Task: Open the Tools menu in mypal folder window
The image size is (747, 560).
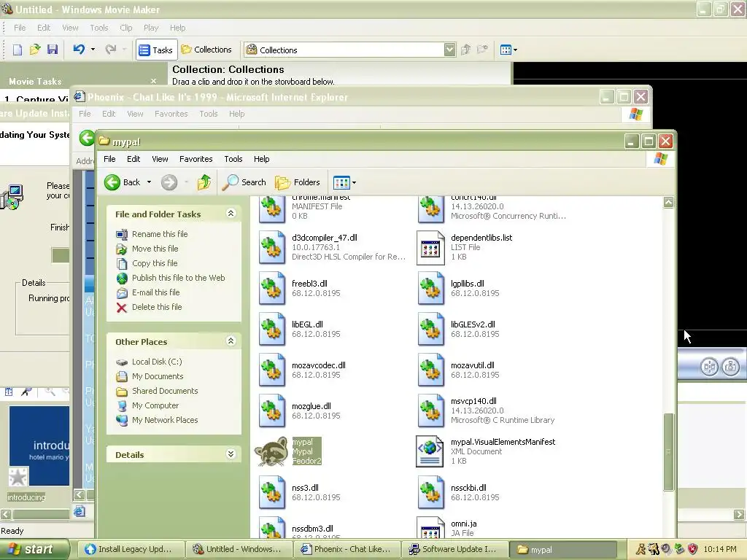Action: (233, 159)
